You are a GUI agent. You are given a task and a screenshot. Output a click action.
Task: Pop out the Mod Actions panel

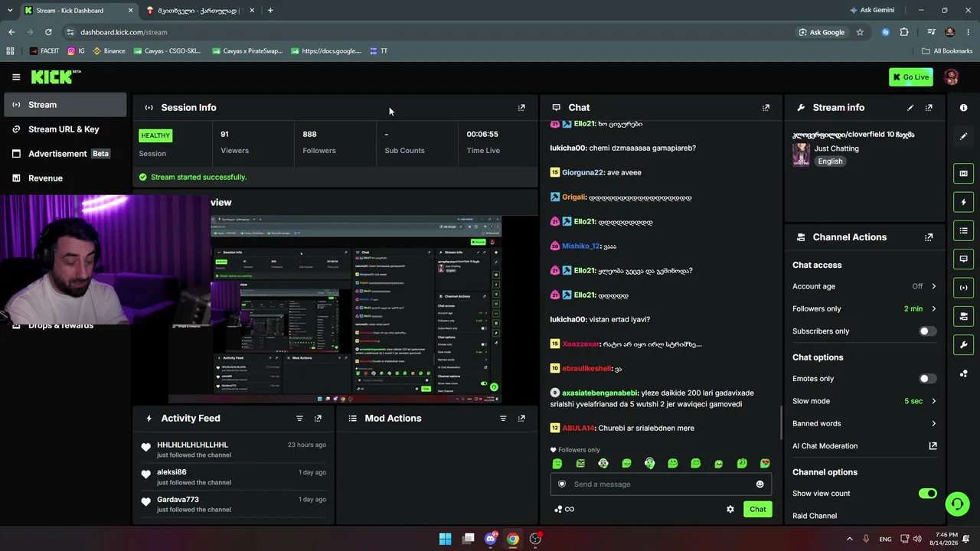(x=521, y=419)
